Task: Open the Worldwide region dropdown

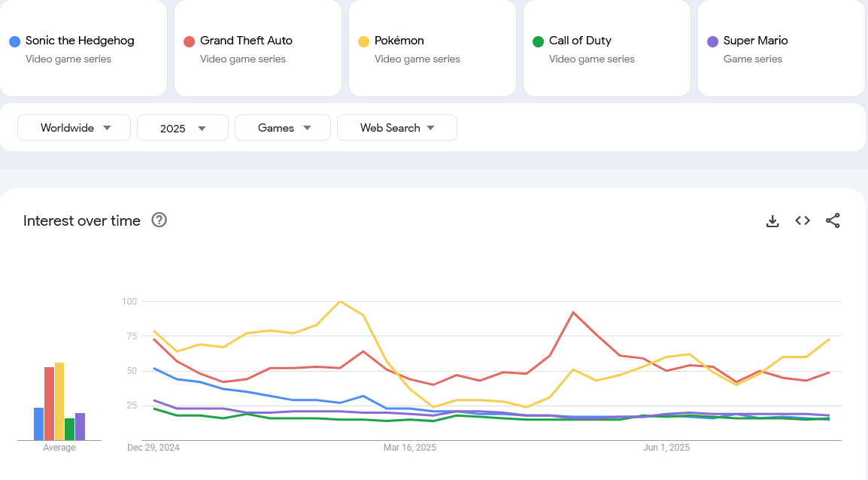Action: pos(74,128)
